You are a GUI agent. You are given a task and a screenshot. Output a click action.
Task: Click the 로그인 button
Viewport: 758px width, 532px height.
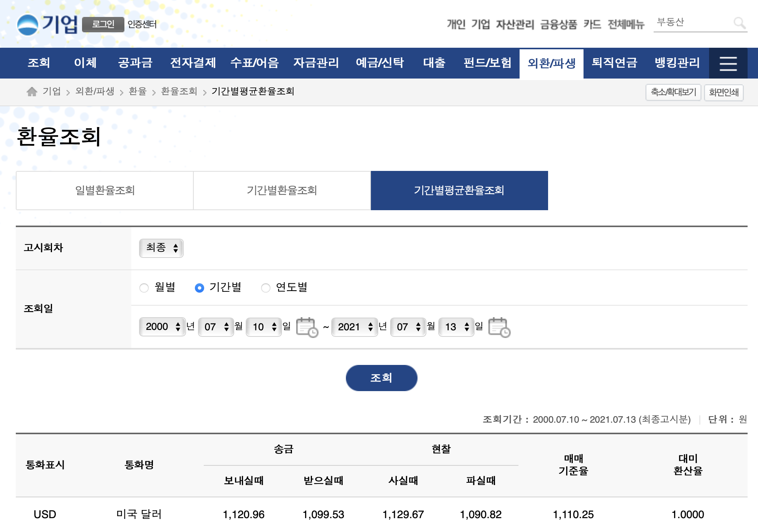pyautogui.click(x=103, y=24)
